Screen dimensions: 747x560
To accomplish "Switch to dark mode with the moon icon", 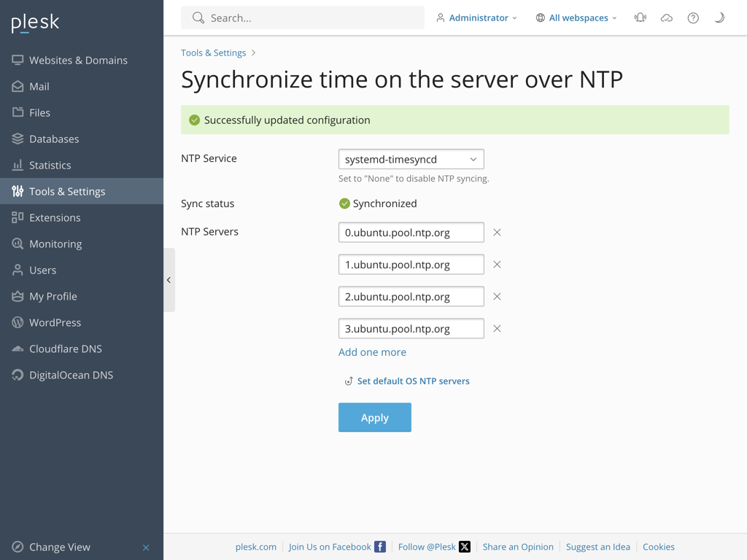I will tap(719, 17).
